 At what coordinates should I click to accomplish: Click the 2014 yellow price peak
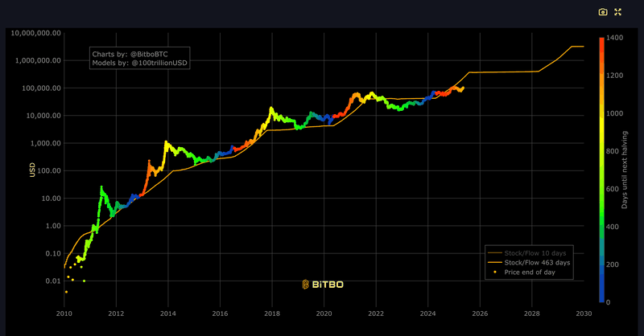(x=166, y=142)
